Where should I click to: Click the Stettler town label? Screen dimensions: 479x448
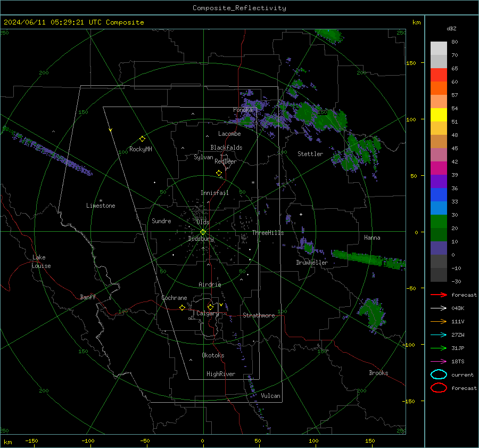tap(310, 154)
